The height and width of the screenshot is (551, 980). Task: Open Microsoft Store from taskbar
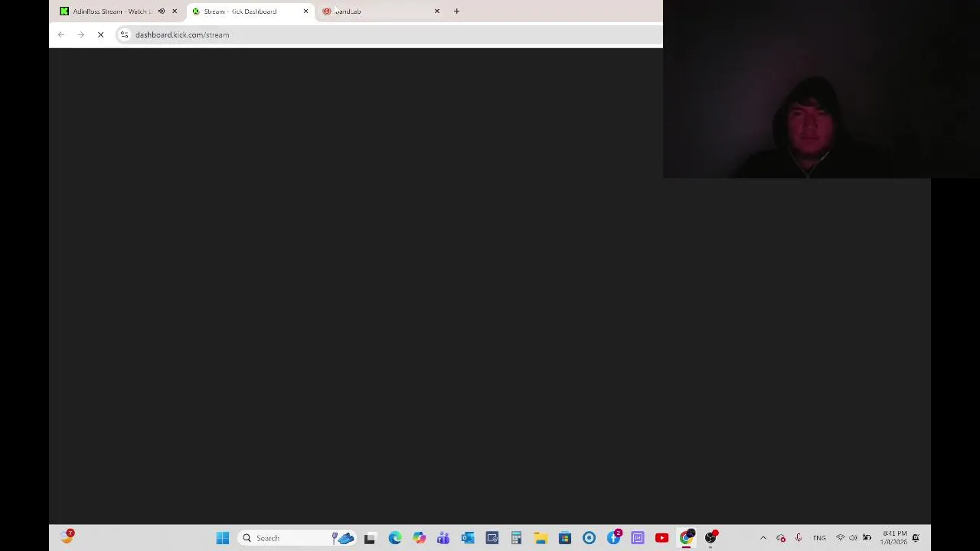(x=565, y=538)
